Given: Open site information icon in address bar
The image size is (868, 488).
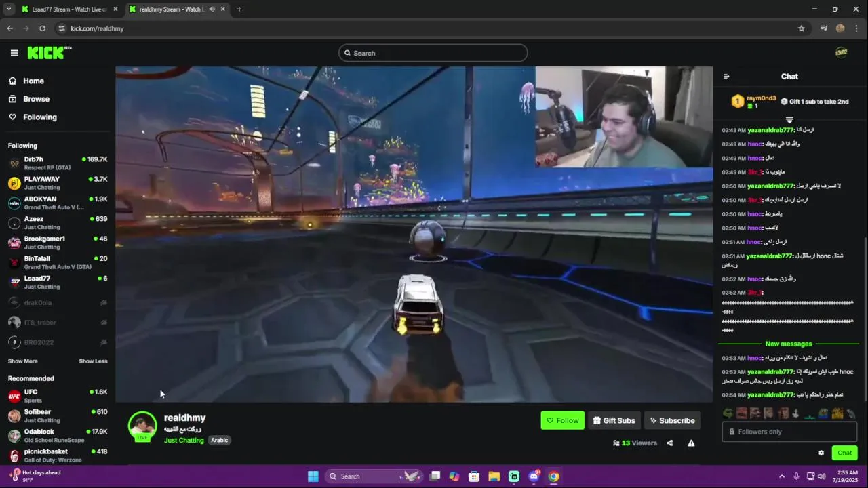Looking at the screenshot, I should pyautogui.click(x=62, y=28).
